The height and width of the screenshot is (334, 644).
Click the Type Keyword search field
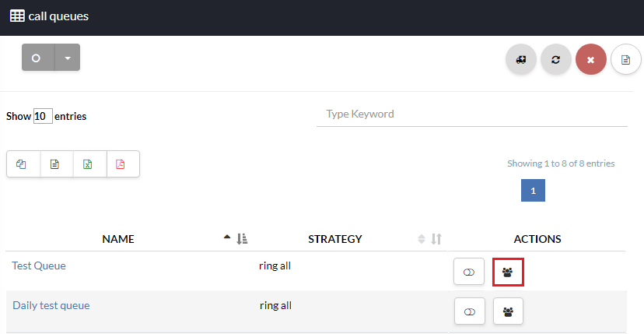click(x=471, y=114)
